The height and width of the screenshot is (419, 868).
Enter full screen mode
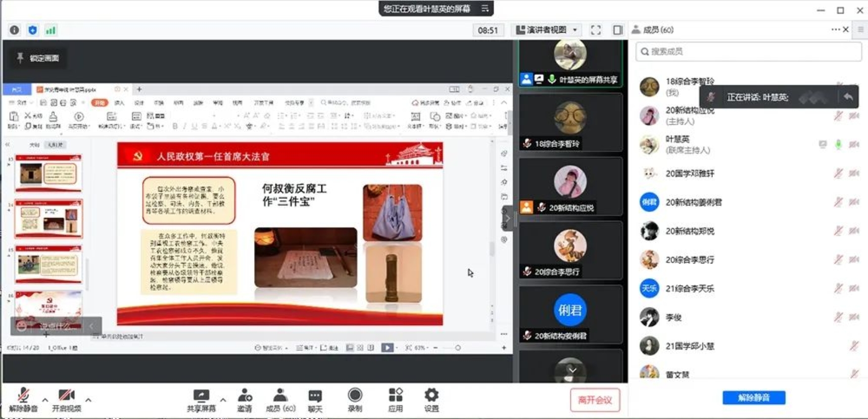pyautogui.click(x=596, y=30)
